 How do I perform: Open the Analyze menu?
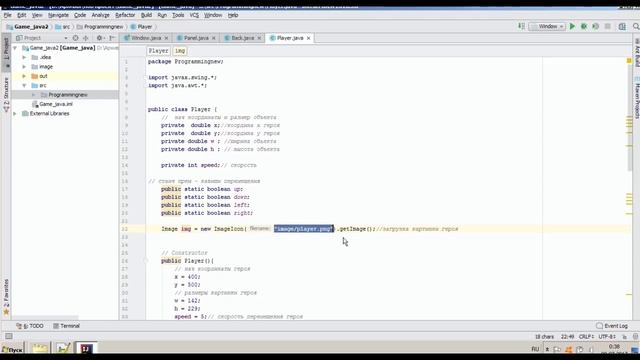(100, 15)
